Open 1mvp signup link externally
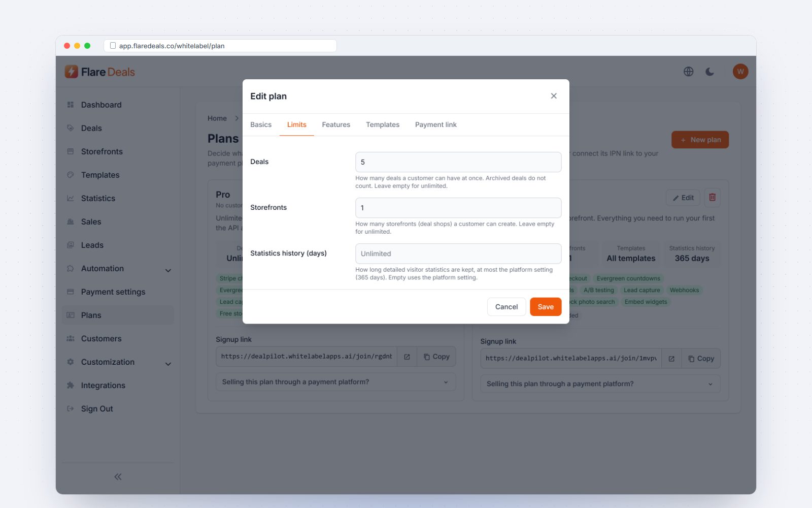 pyautogui.click(x=671, y=359)
